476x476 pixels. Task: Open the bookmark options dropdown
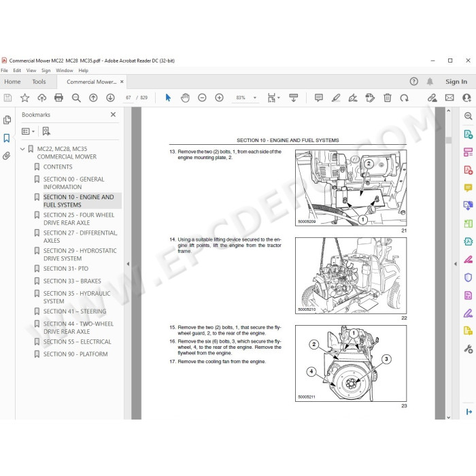coord(29,131)
